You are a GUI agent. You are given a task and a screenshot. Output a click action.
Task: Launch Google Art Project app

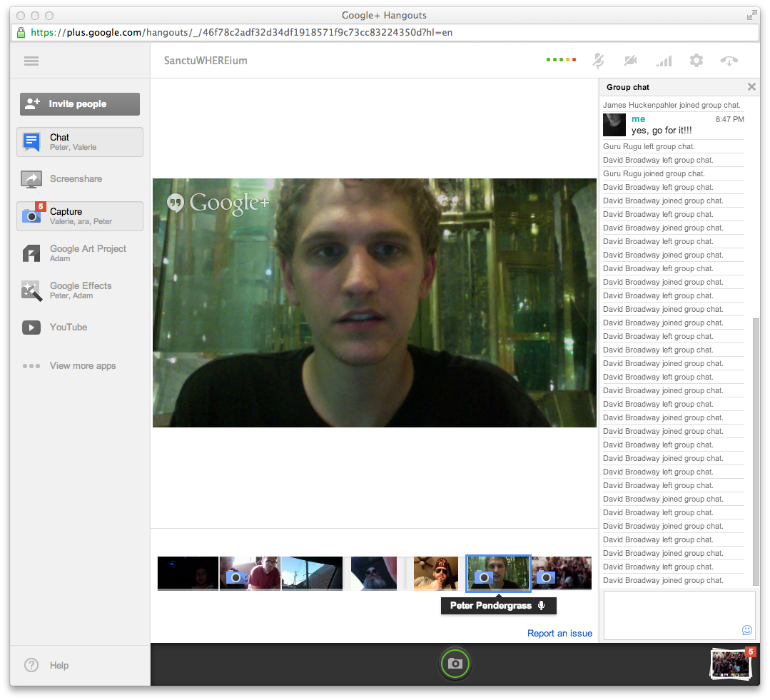pos(80,253)
